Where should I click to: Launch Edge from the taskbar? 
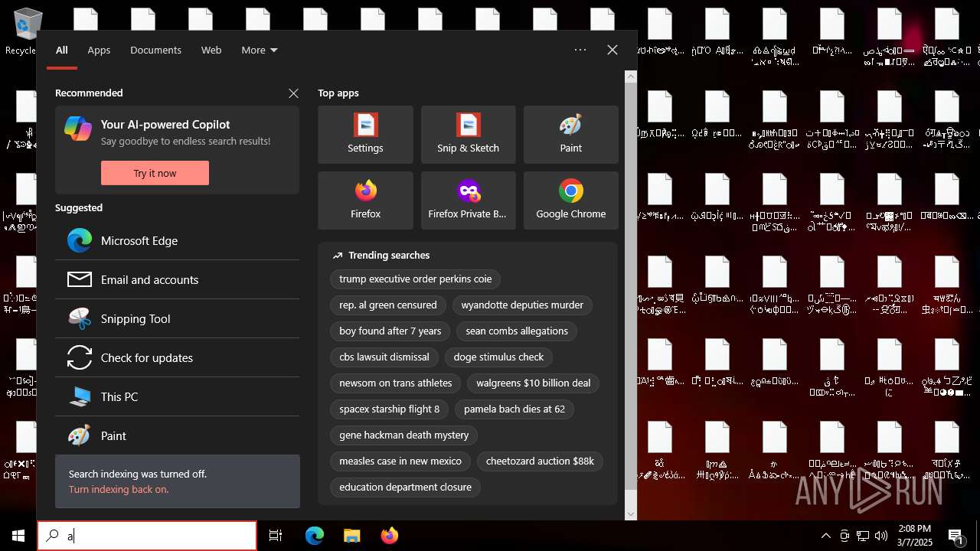pos(315,536)
